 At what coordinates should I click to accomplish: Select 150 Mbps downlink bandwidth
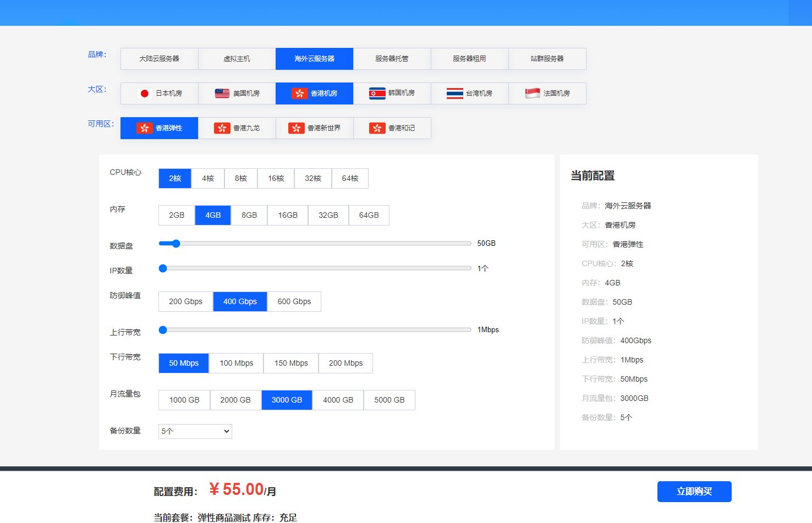tap(291, 364)
